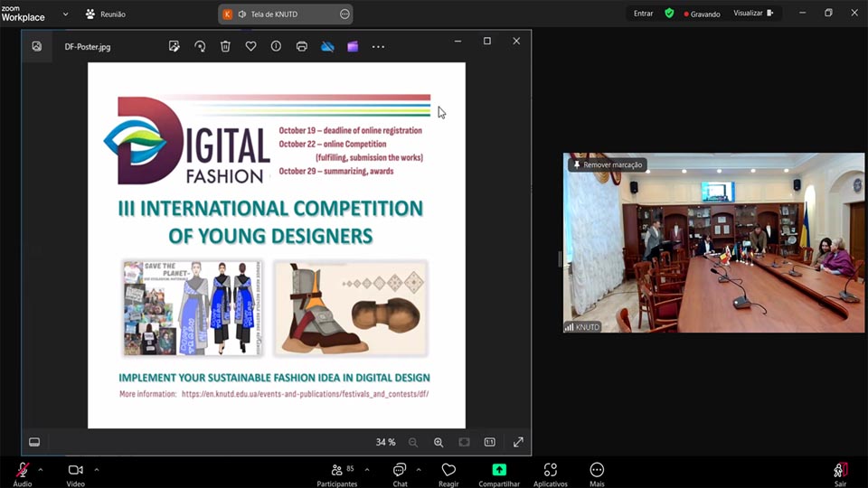The height and width of the screenshot is (488, 868).
Task: Click the rotate icon in Photos toolbar
Action: point(200,46)
